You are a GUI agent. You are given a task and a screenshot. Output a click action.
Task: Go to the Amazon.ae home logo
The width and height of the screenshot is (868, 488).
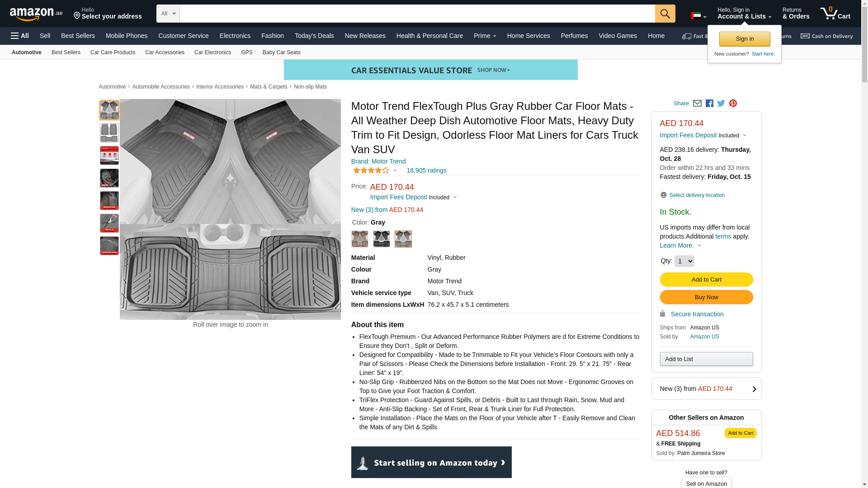36,14
